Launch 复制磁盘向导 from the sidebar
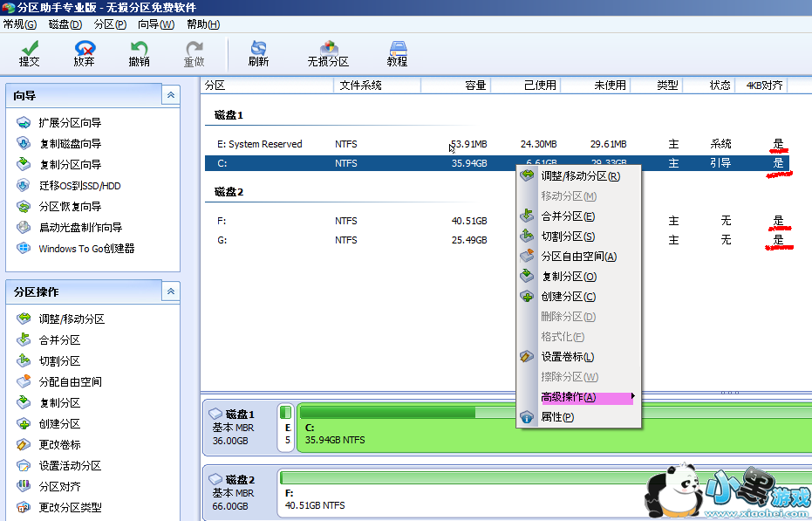812x521 pixels. [x=59, y=144]
